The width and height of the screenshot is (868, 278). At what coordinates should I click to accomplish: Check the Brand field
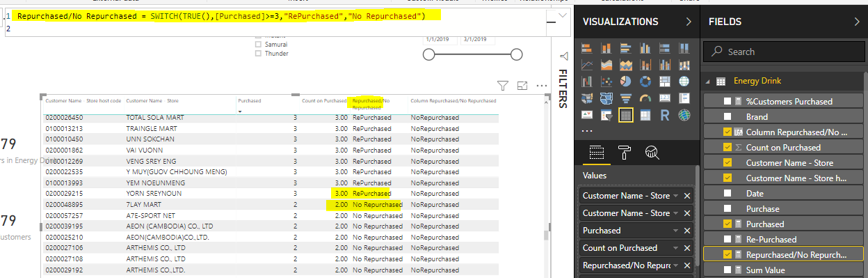[x=728, y=116]
